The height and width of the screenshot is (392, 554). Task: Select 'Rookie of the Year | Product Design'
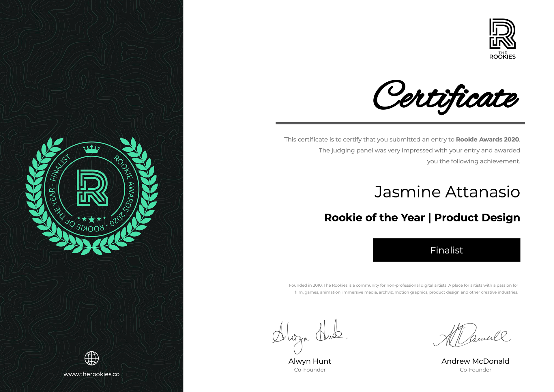tap(422, 217)
